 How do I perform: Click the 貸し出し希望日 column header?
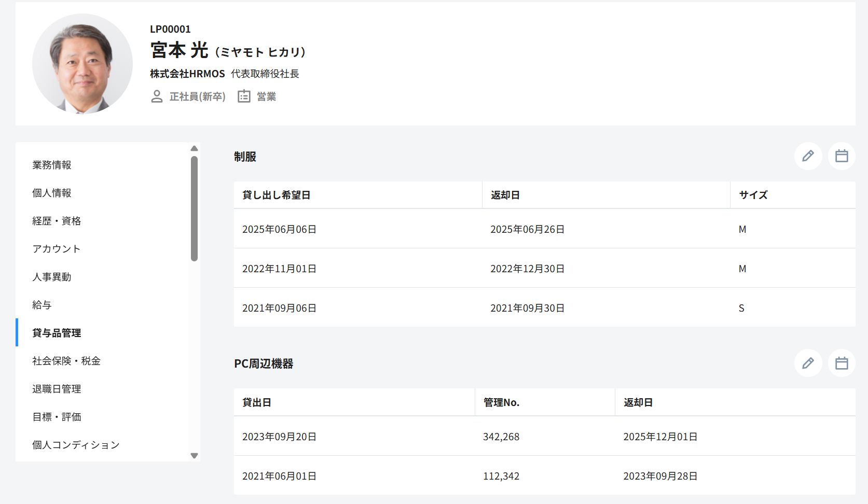tap(277, 195)
